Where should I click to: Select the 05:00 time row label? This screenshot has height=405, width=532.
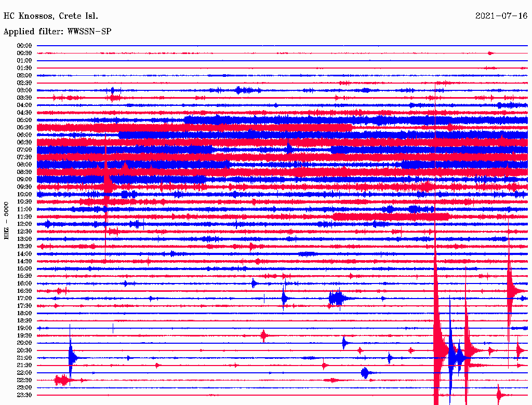coord(24,120)
